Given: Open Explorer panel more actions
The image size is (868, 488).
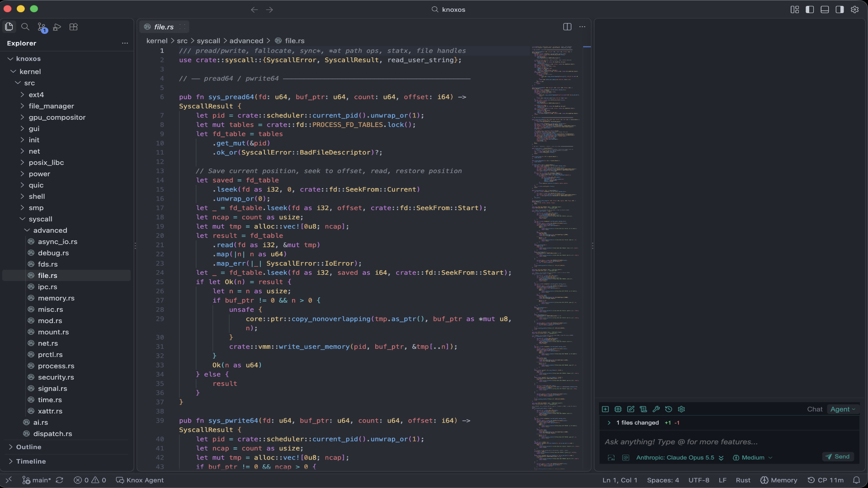Looking at the screenshot, I should coord(125,43).
